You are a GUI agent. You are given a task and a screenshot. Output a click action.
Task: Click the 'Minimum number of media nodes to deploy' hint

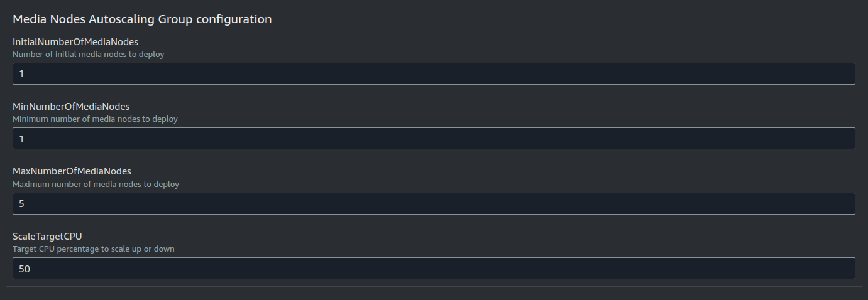pos(95,119)
